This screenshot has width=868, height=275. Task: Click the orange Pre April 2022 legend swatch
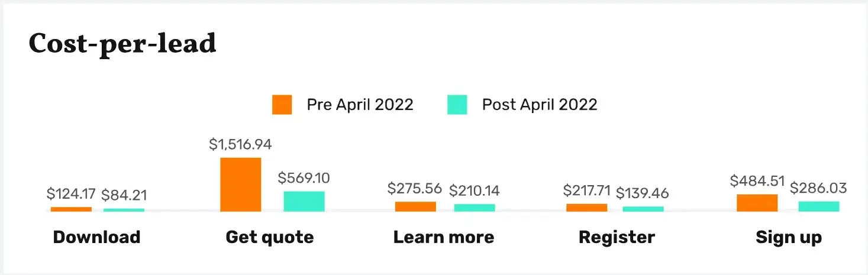pos(282,105)
